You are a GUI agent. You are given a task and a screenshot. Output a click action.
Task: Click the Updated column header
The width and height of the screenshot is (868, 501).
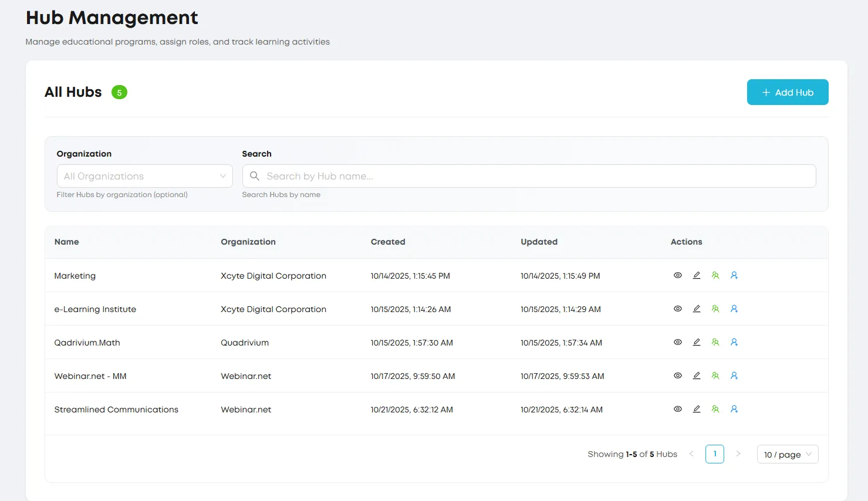pos(539,242)
